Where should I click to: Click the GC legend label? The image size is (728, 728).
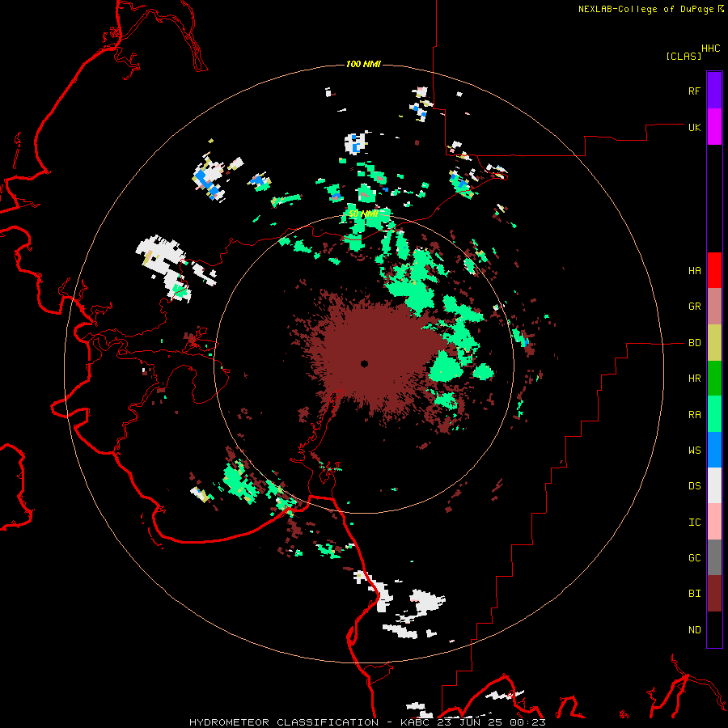click(x=695, y=558)
